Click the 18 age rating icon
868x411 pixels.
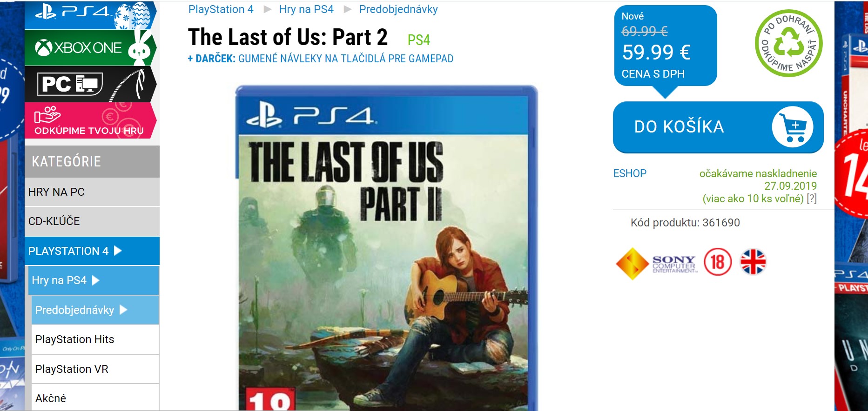[718, 262]
